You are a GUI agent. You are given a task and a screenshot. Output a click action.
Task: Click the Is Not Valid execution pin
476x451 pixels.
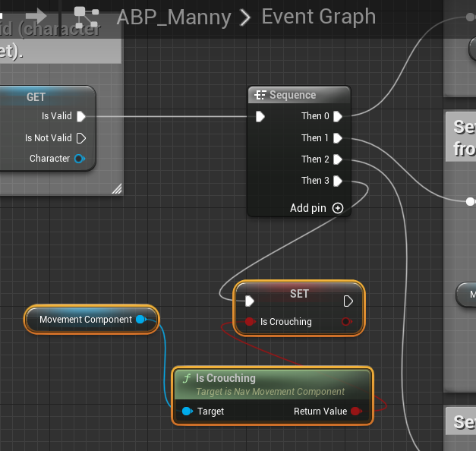[x=81, y=138]
